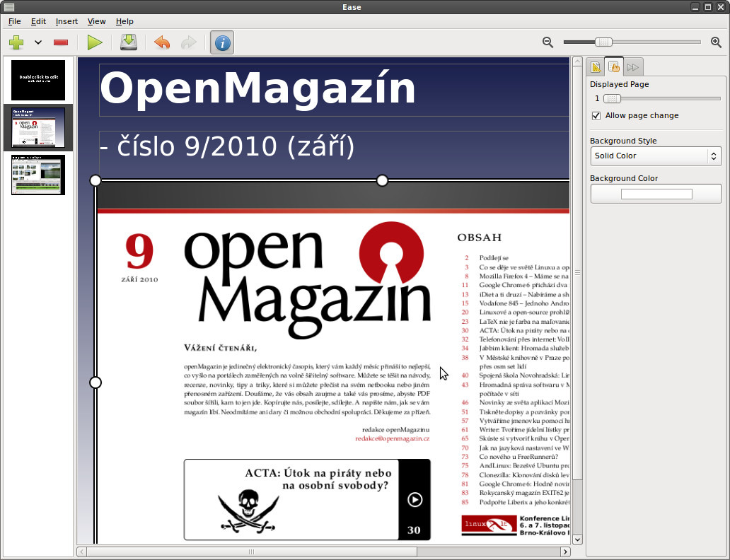Click the 'Vážení čtenáři,' heading
Image resolution: width=730 pixels, height=560 pixels.
(x=220, y=348)
